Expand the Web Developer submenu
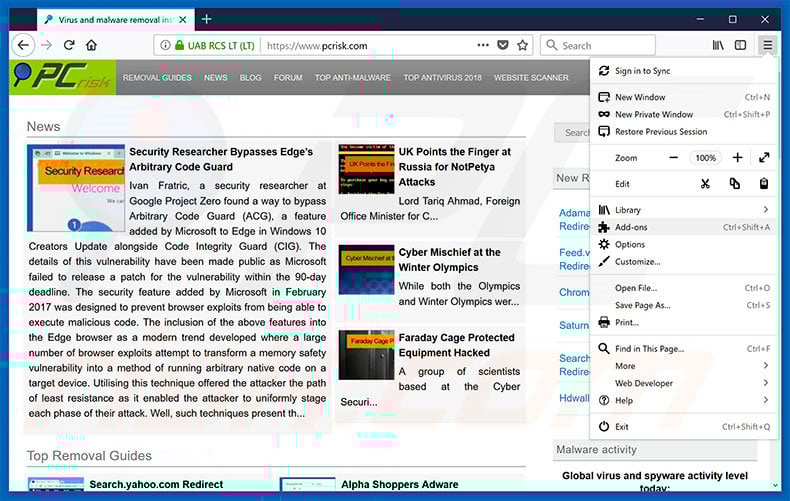Screen dimensions: 790x501 [765, 383]
